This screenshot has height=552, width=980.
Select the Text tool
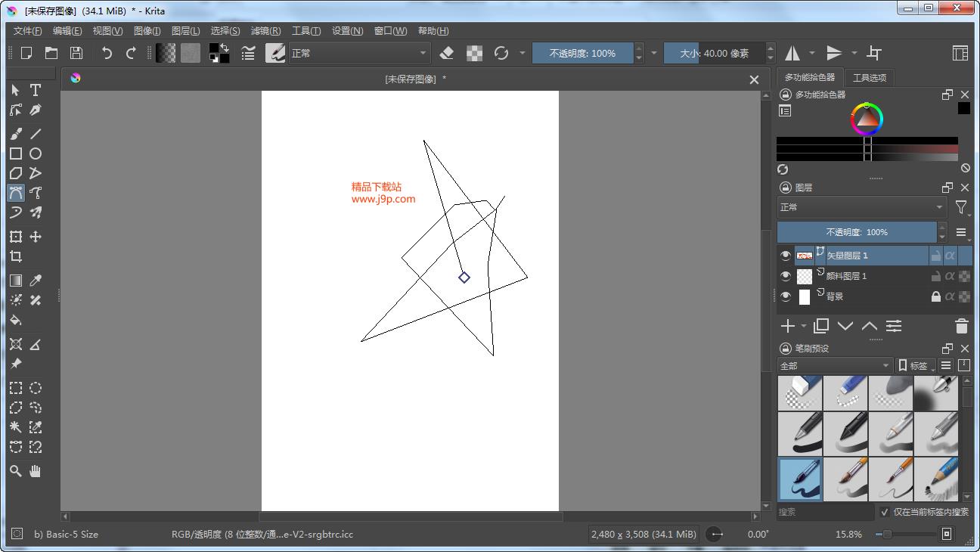pos(36,90)
